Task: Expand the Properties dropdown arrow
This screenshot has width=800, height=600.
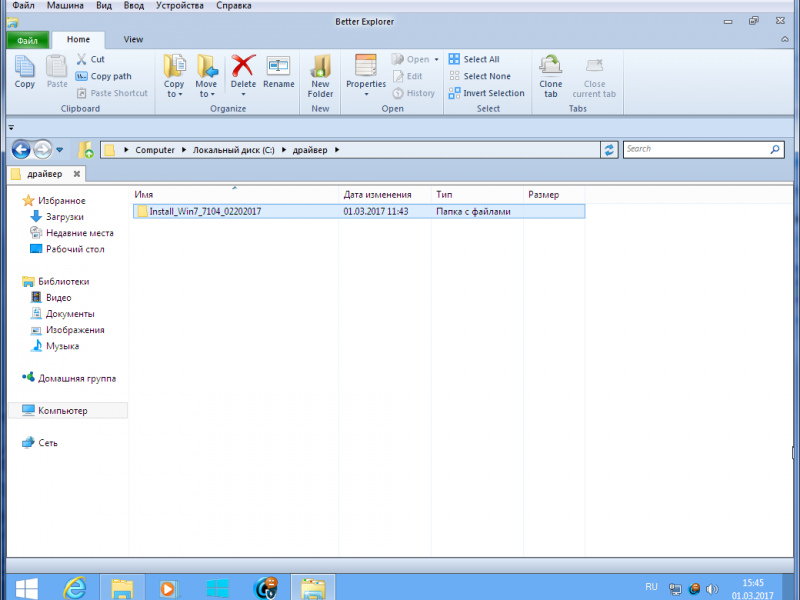Action: click(x=366, y=94)
